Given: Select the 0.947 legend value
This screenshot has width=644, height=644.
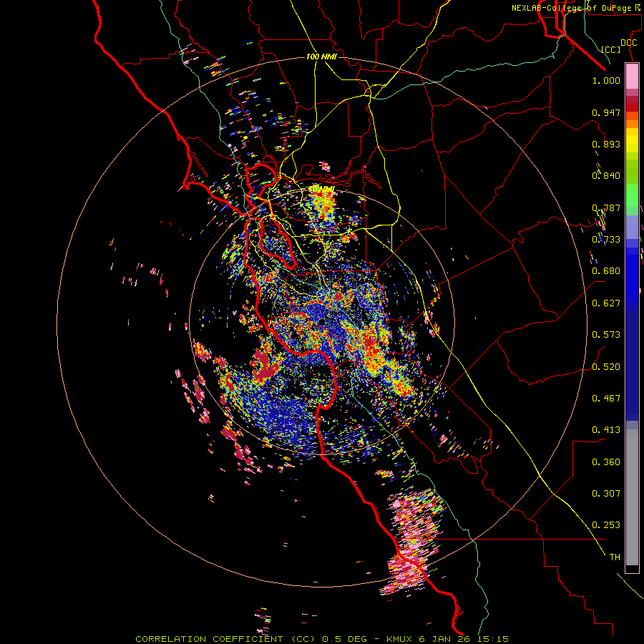Looking at the screenshot, I should point(606,112).
